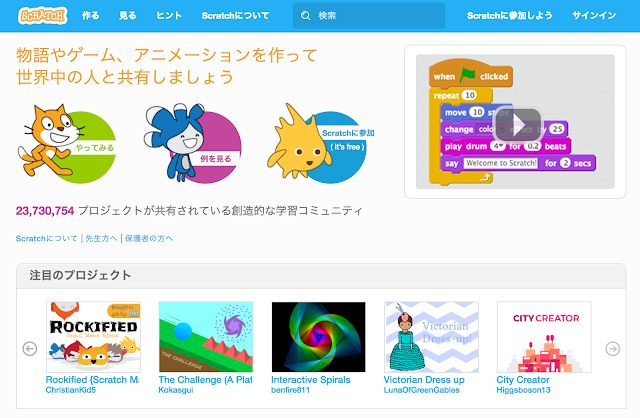Click the Scratch logo in the header

[42, 16]
